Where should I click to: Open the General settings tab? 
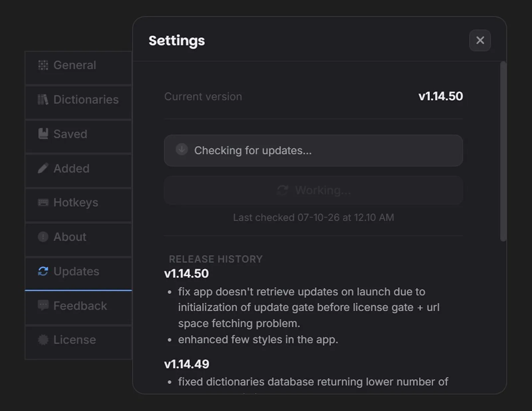[x=78, y=68]
